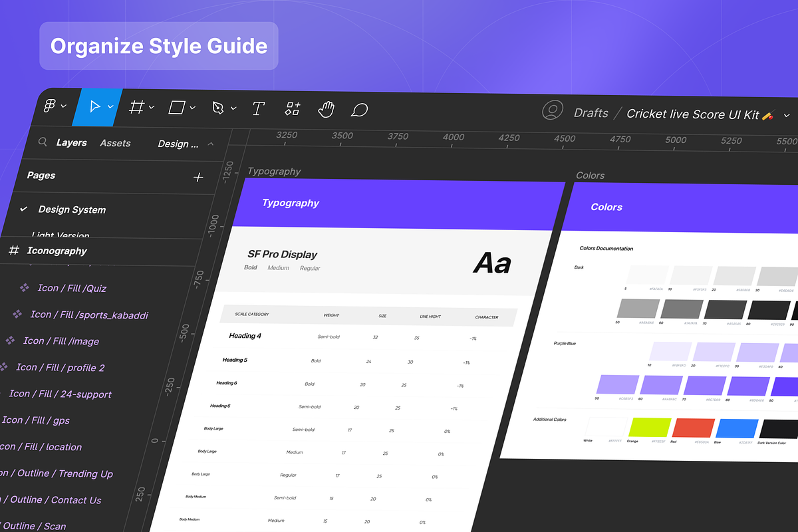Click the large Aa specimen text
The height and width of the screenshot is (532, 798).
(492, 264)
